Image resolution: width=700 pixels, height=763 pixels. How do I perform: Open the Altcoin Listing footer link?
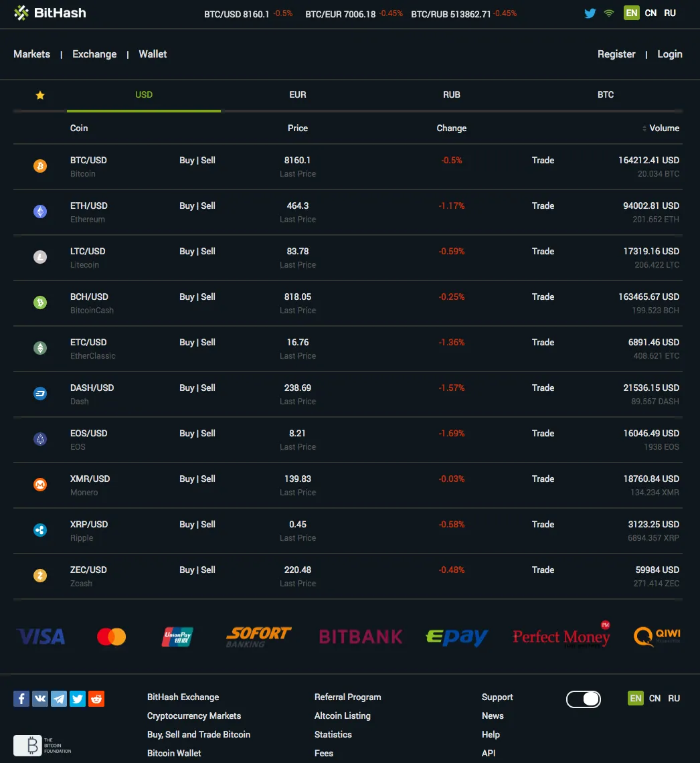point(343,715)
